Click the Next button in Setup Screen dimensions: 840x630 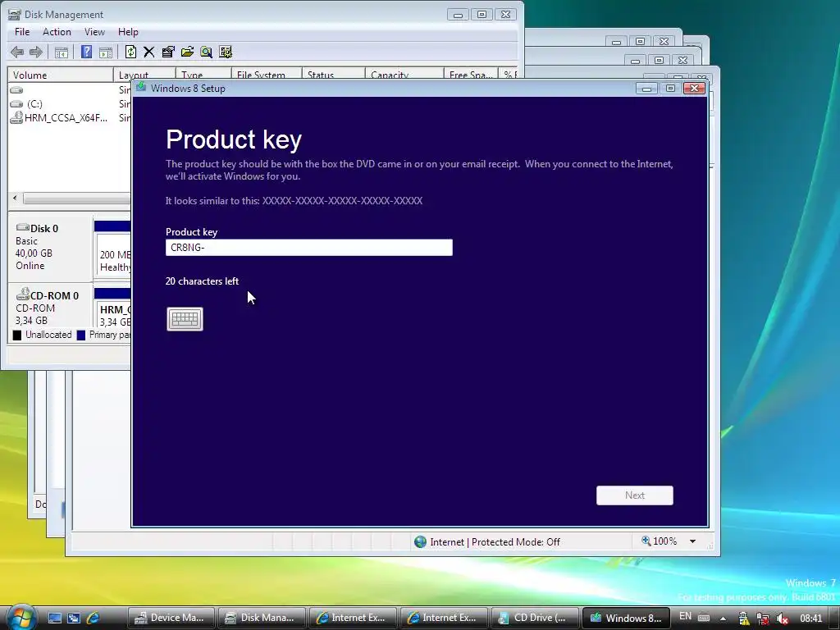(635, 495)
